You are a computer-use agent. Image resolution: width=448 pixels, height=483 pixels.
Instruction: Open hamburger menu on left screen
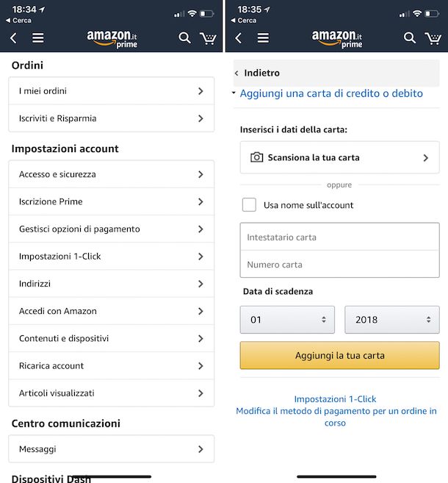pyautogui.click(x=38, y=37)
